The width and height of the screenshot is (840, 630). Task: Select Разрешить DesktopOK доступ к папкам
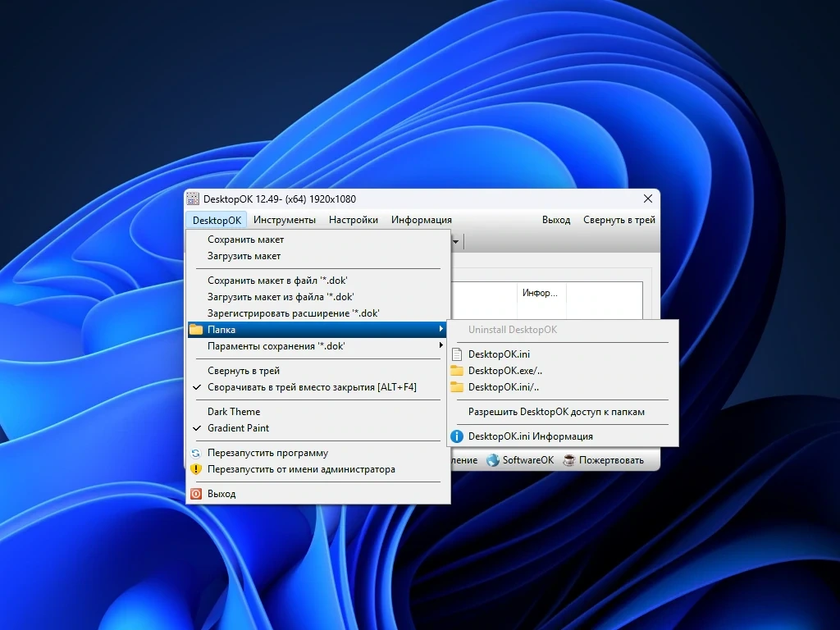[x=563, y=412]
